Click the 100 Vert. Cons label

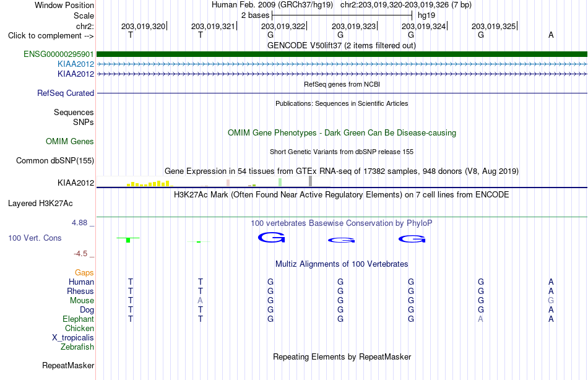[35, 238]
